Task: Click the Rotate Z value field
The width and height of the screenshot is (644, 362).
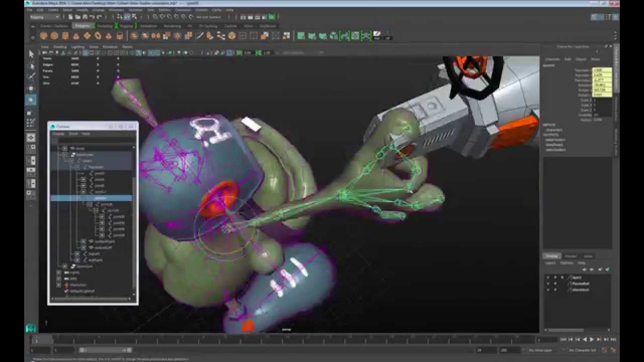Action: tap(602, 95)
